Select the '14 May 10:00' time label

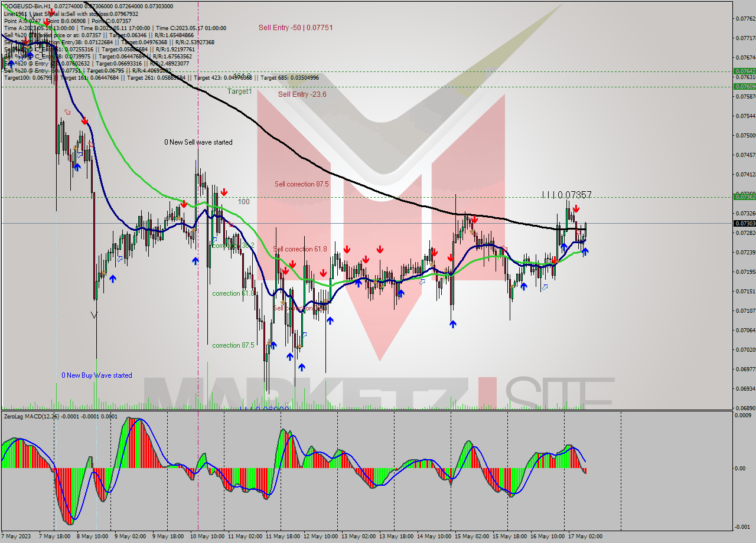click(x=434, y=536)
